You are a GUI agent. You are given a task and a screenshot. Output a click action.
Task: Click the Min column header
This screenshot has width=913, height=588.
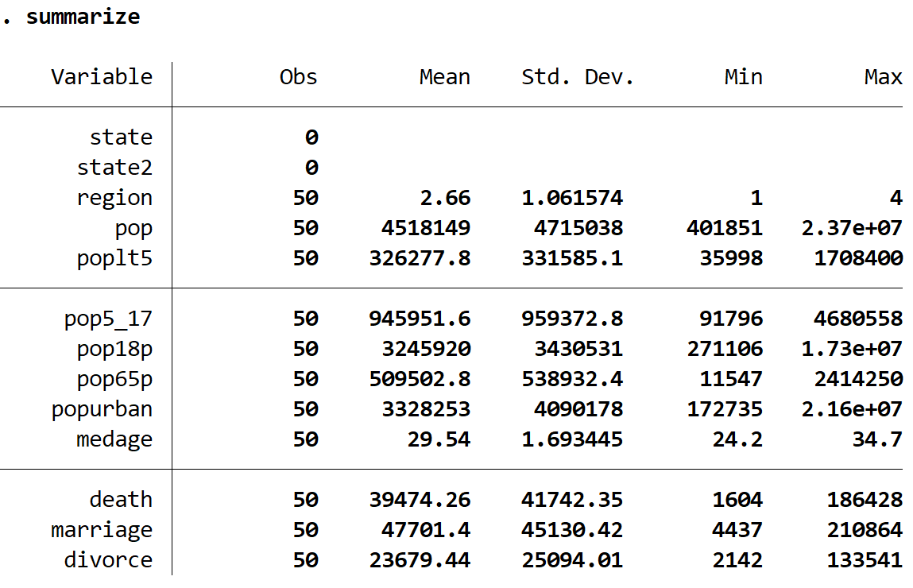coord(745,76)
